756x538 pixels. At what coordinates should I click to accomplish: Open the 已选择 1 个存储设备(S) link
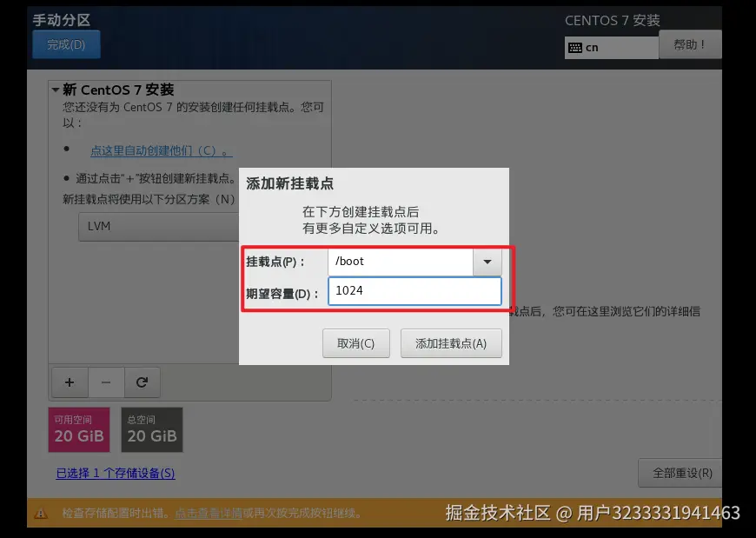(x=116, y=474)
